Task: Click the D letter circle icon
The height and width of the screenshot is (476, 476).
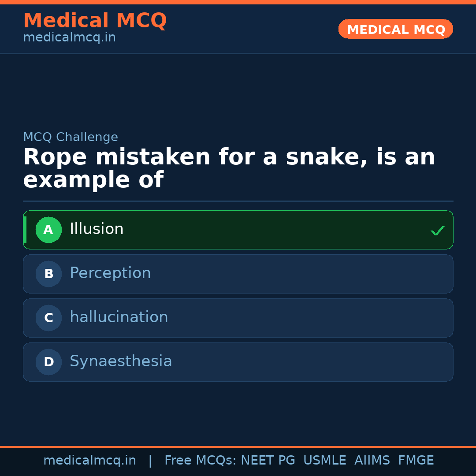Action: point(48,362)
